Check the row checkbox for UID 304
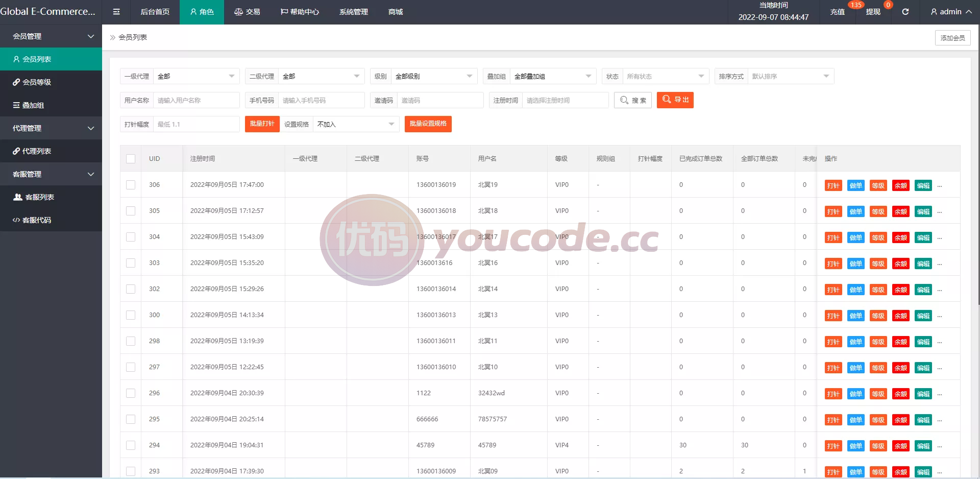This screenshot has width=980, height=479. [131, 237]
